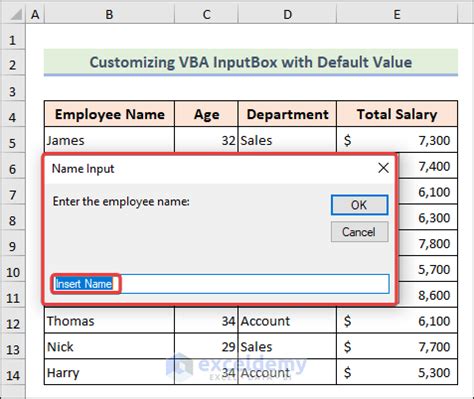
Task: Select salary cell 7,800
Action: tap(428, 243)
